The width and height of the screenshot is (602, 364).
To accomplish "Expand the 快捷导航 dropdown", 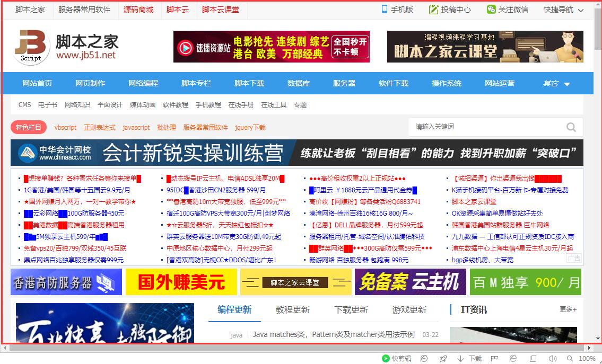I will click(564, 10).
